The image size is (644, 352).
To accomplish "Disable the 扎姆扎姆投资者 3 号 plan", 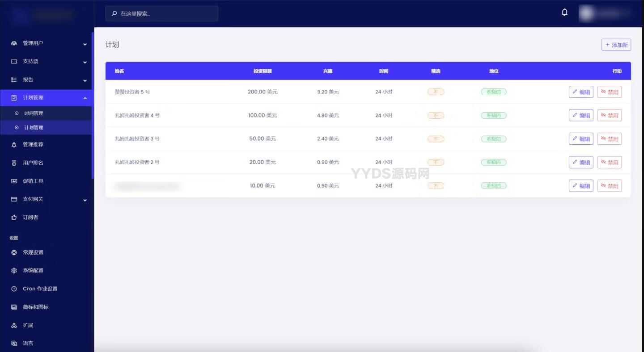I will click(x=610, y=139).
